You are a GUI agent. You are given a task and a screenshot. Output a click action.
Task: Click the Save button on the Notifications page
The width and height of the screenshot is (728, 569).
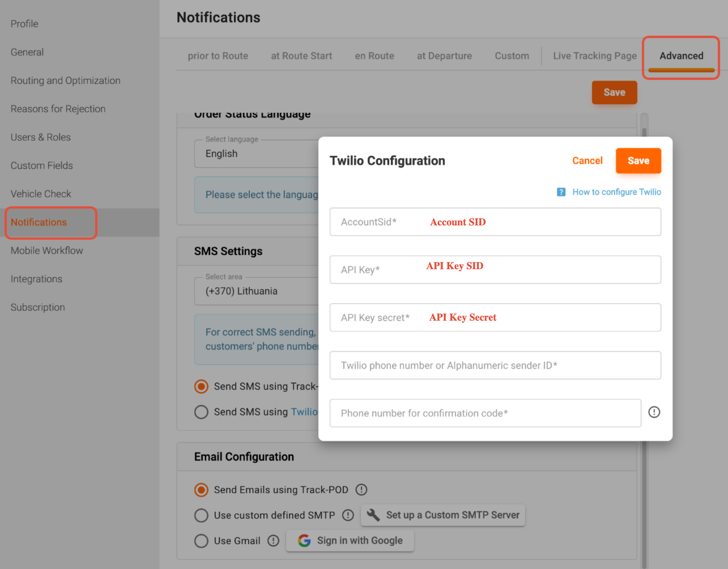[x=615, y=93]
